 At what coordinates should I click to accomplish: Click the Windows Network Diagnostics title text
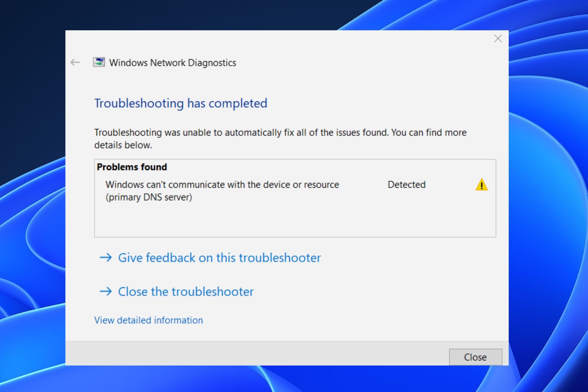pos(173,63)
